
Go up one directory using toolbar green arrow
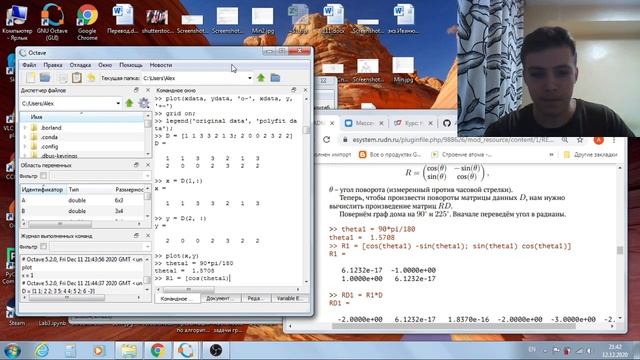tap(261, 78)
